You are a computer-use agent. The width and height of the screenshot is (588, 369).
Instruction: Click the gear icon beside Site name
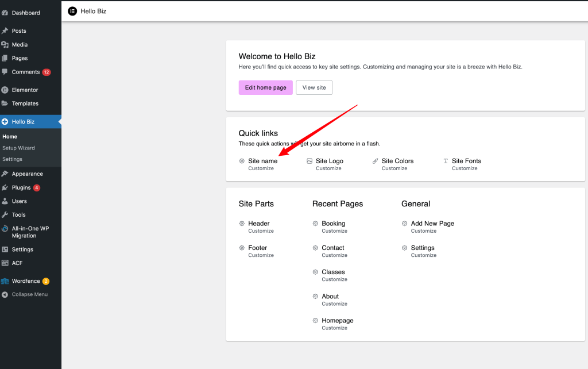pyautogui.click(x=242, y=161)
